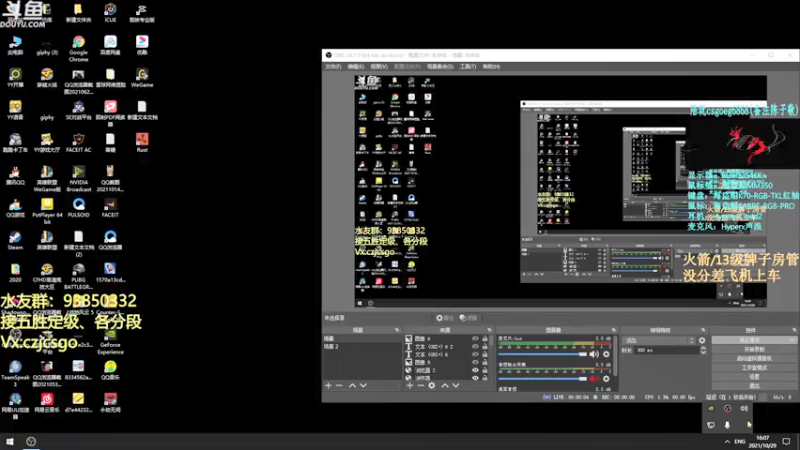Select the 百度网盘 desktop icon

[x=110, y=45]
